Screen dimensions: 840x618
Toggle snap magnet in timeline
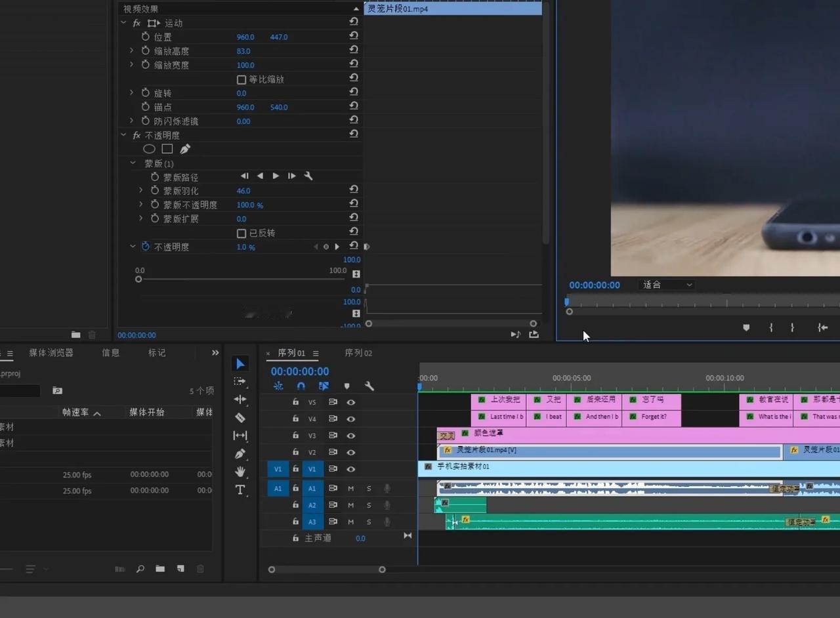point(301,386)
